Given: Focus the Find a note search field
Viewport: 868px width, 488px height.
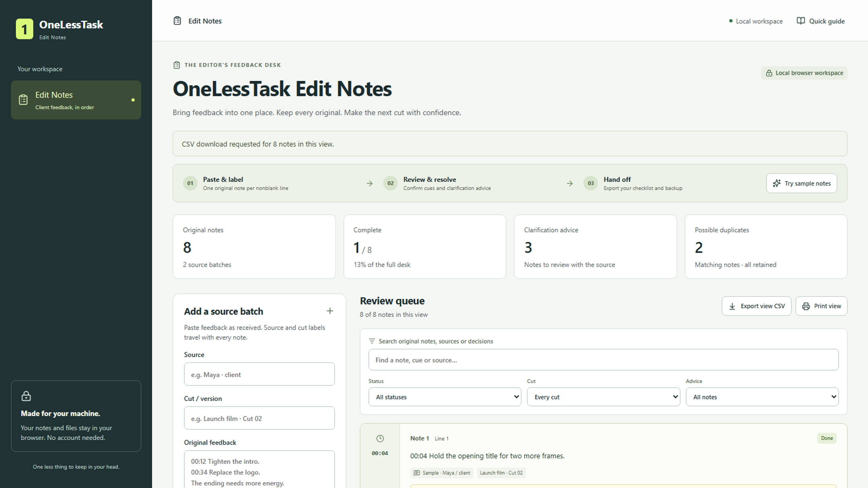Looking at the screenshot, I should 604,360.
